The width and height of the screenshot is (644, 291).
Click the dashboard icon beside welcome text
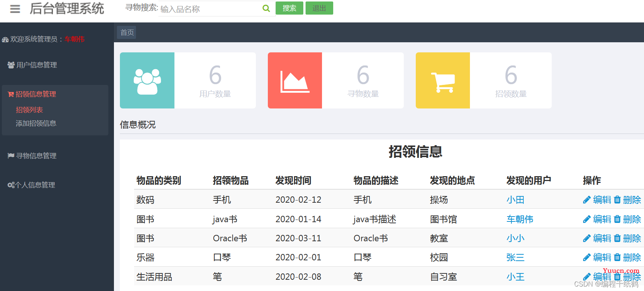point(5,40)
